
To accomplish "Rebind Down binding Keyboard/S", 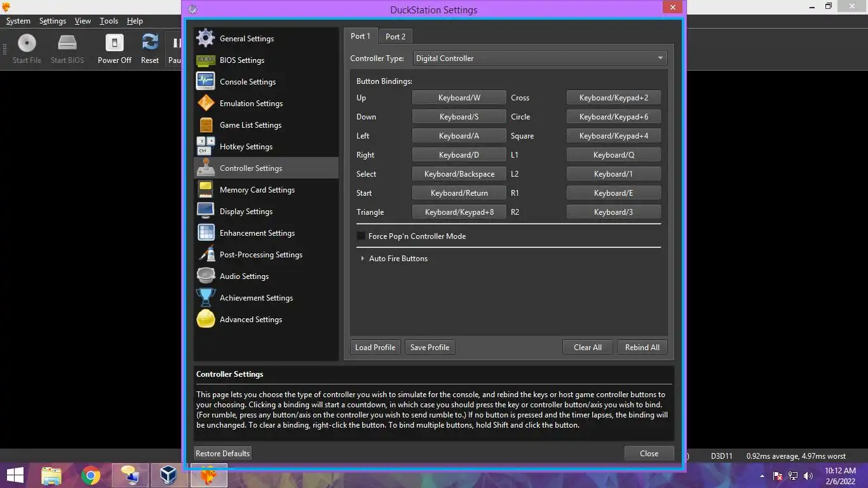I will (x=459, y=117).
